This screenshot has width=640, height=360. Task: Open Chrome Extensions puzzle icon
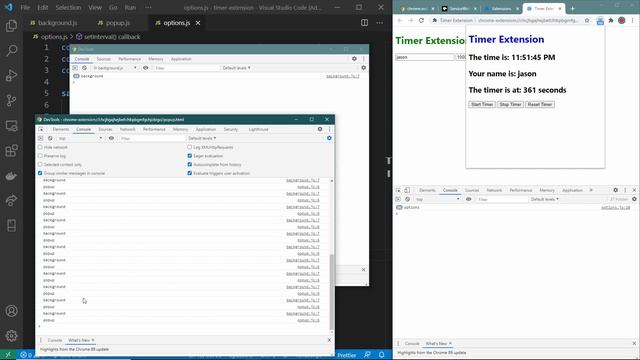click(611, 20)
